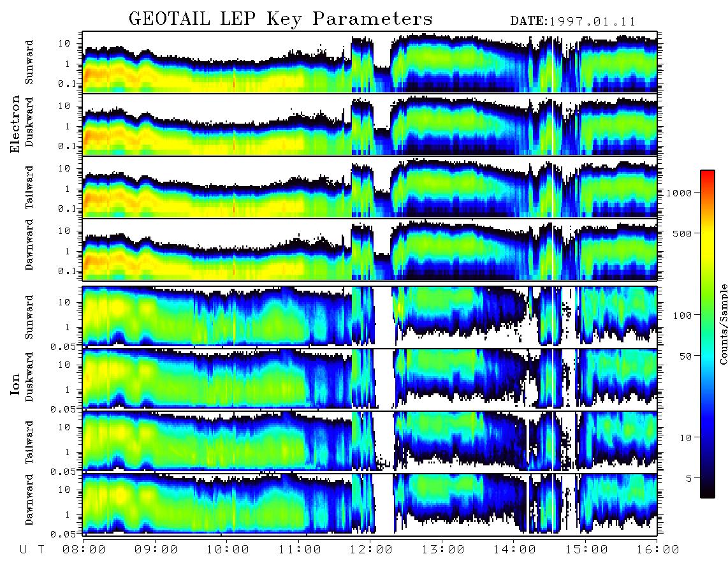Click the "08:00" time tick label

coord(84,550)
